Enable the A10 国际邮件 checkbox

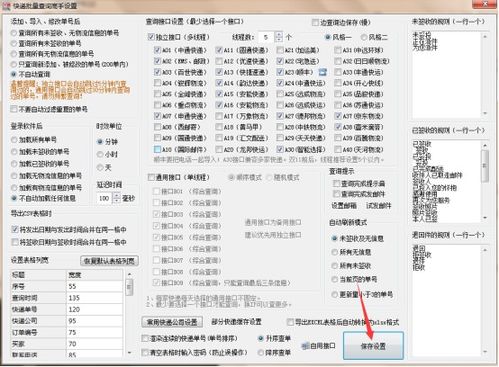point(157,149)
